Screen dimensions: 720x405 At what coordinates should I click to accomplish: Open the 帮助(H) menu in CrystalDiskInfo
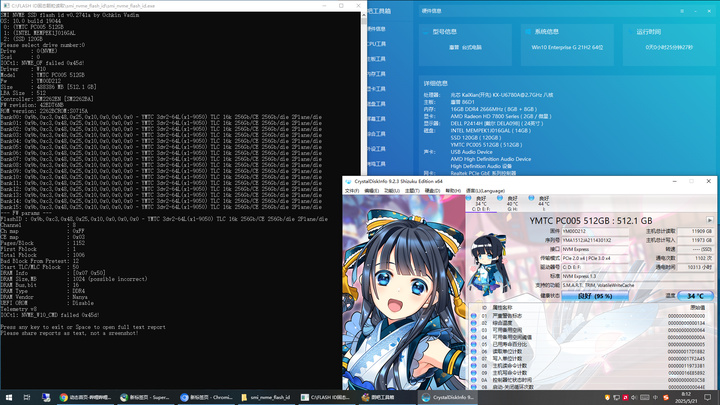click(453, 191)
